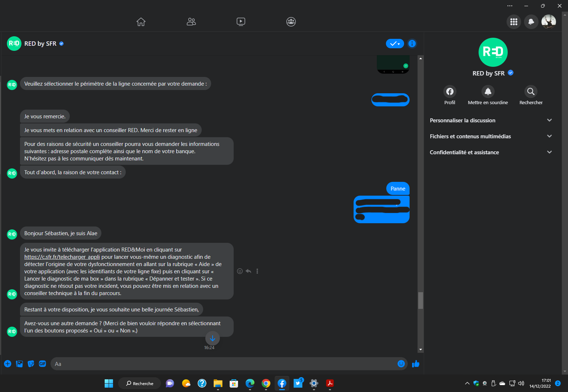Reply to the RED&Moi application message
Viewport: 568px width, 392px height.
tap(249, 271)
